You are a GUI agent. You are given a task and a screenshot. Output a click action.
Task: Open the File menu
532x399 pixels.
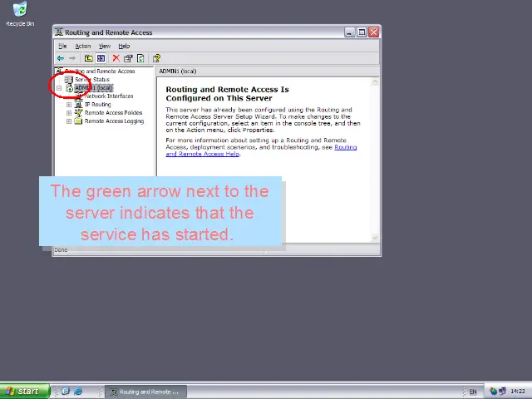[x=62, y=46]
